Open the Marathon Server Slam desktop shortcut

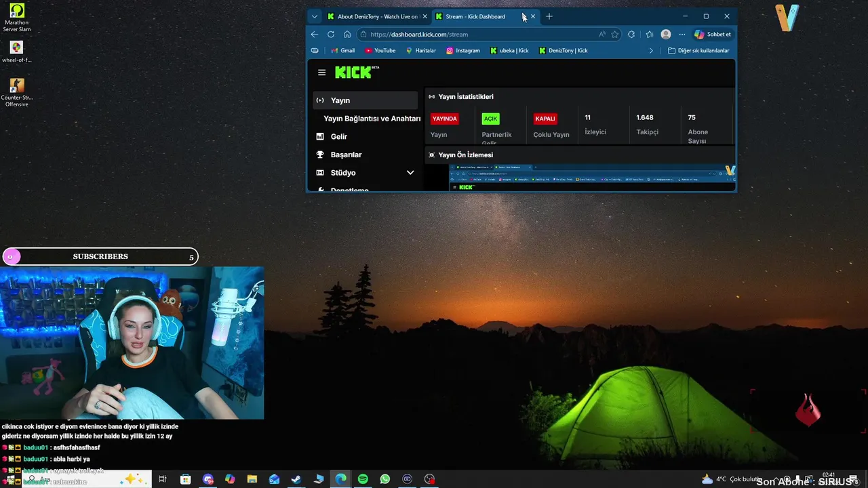(x=17, y=18)
